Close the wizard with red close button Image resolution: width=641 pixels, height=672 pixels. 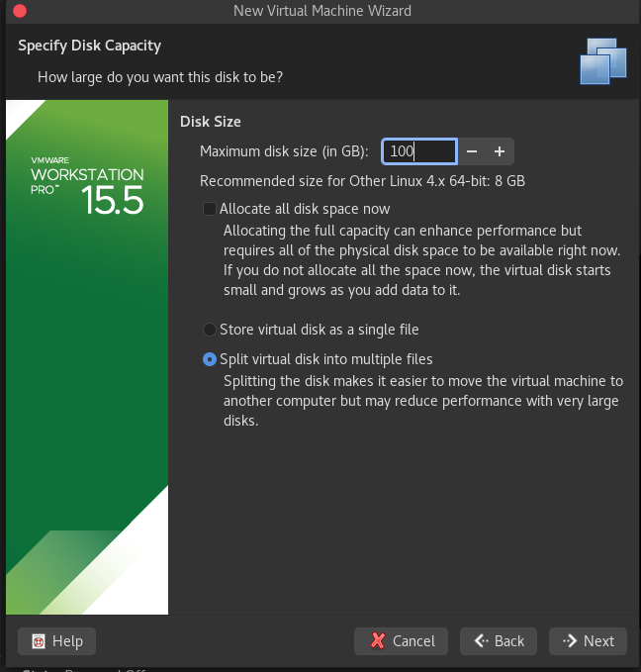tap(20, 11)
